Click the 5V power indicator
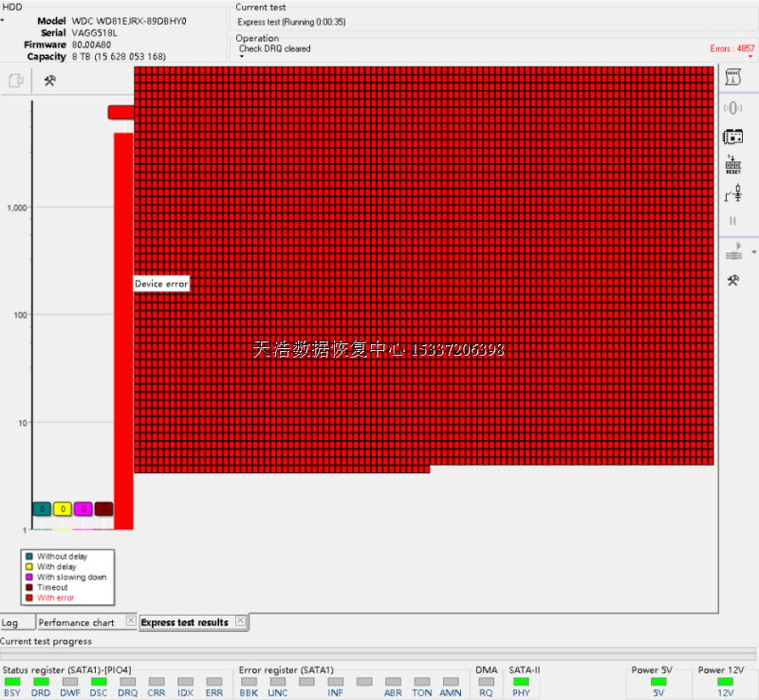759x700 pixels. pyautogui.click(x=658, y=681)
